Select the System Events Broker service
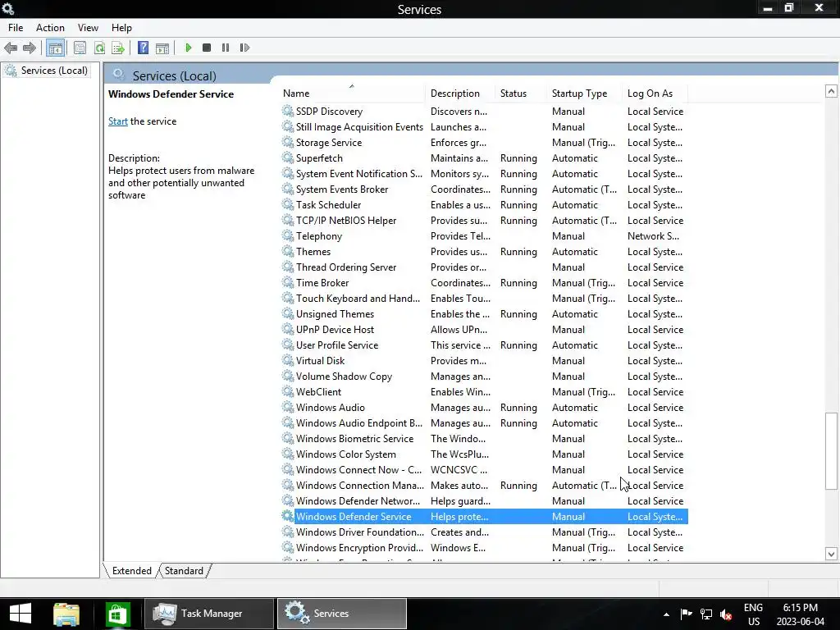Viewport: 840px width, 630px height. pyautogui.click(x=342, y=189)
